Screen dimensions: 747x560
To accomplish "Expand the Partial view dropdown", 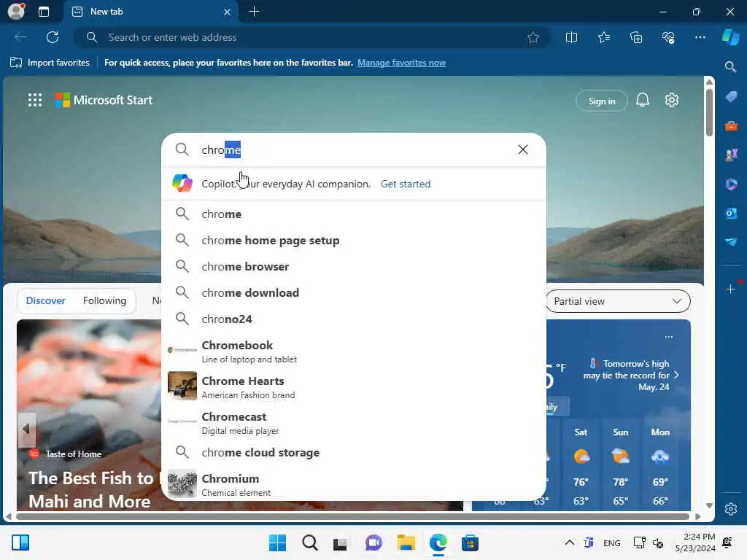I will click(x=618, y=301).
